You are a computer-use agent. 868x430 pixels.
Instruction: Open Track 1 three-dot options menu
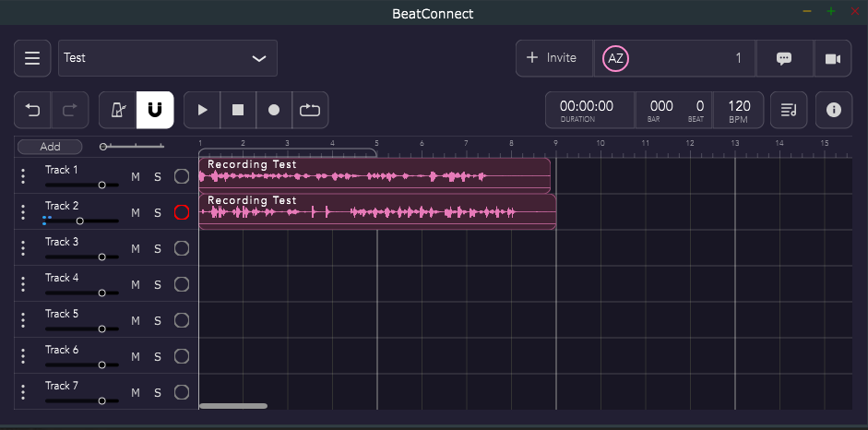(x=24, y=176)
